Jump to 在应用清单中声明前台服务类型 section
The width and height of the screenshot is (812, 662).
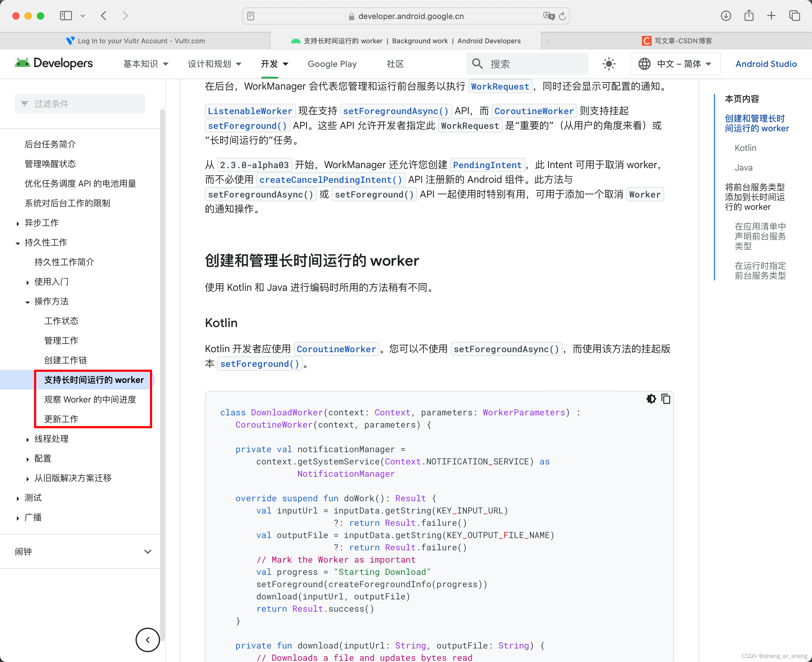pos(760,236)
